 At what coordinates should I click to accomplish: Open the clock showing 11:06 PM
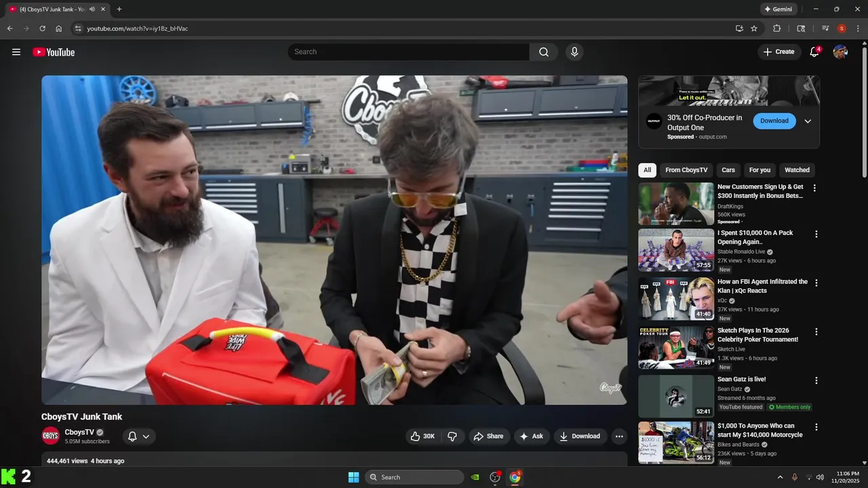[x=845, y=477]
